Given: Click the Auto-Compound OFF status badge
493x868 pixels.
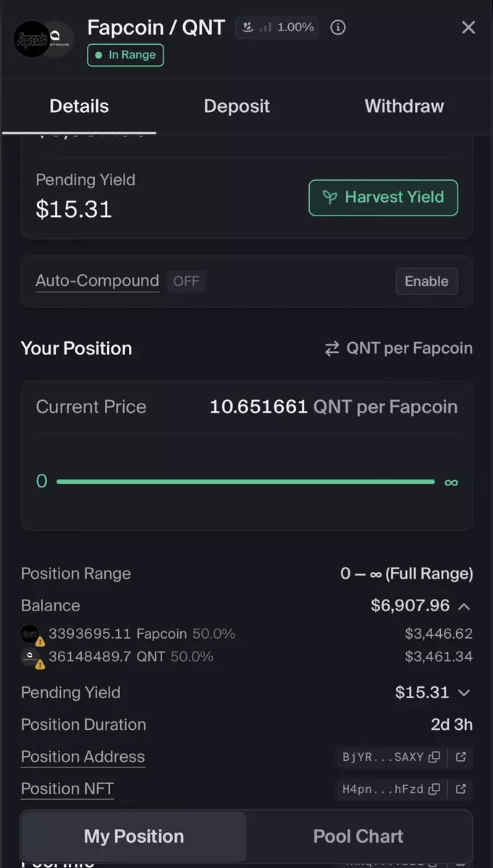Looking at the screenshot, I should click(186, 281).
